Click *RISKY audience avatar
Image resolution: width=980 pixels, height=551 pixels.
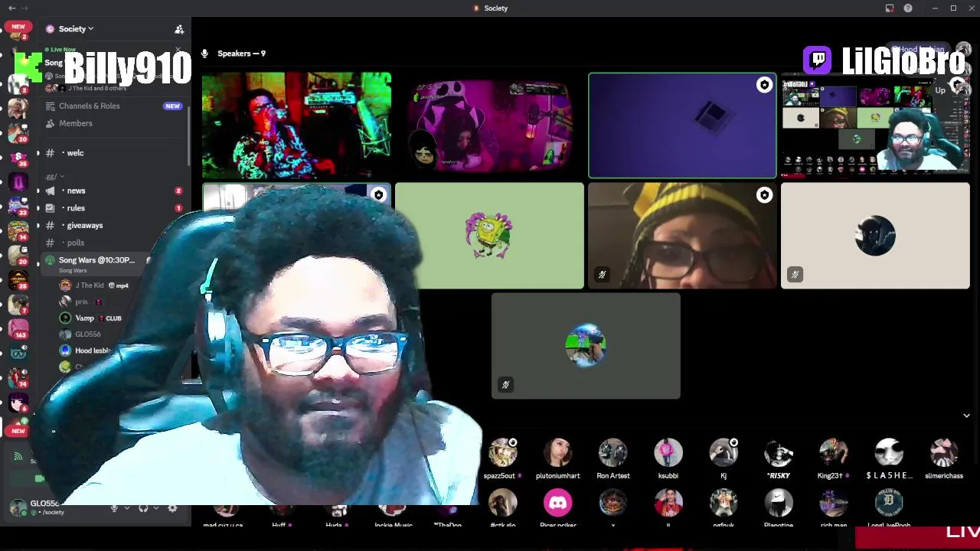tap(779, 453)
